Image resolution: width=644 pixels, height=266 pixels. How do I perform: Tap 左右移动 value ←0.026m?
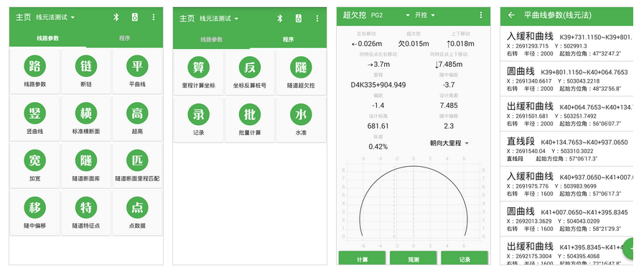(366, 44)
